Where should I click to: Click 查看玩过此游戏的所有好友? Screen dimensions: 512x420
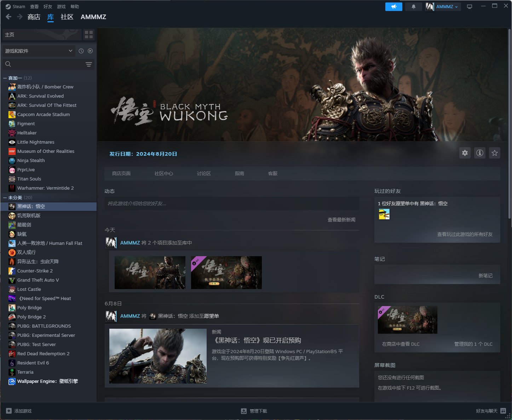pos(465,234)
